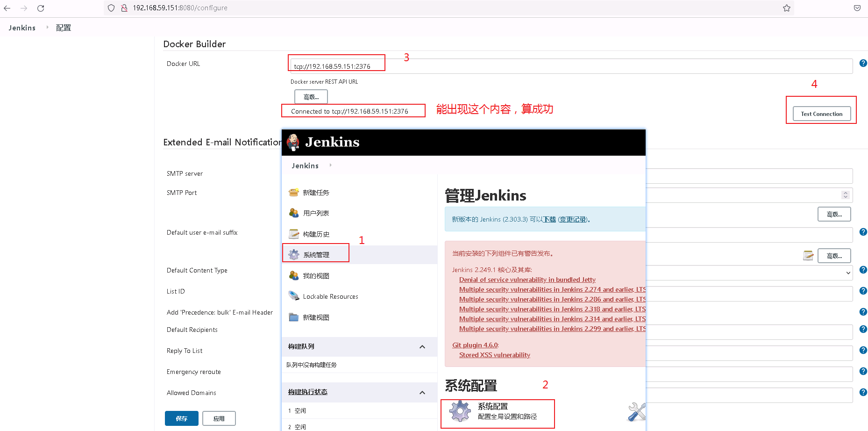Image resolution: width=868 pixels, height=431 pixels.
Task: Select the 新建任务 sidebar icon
Action: click(293, 192)
